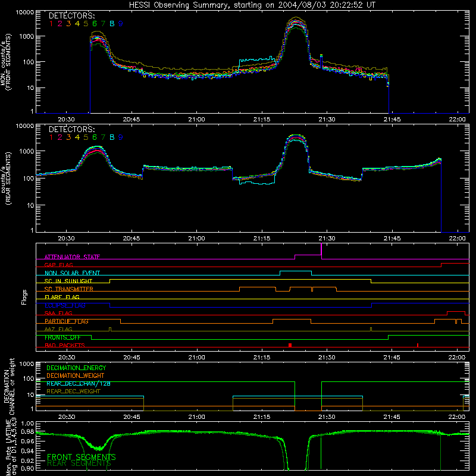Click the PARTICLE_FLAG label

click(67, 321)
